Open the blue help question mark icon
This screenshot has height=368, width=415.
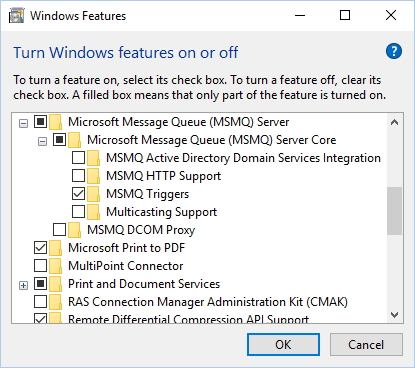(394, 51)
